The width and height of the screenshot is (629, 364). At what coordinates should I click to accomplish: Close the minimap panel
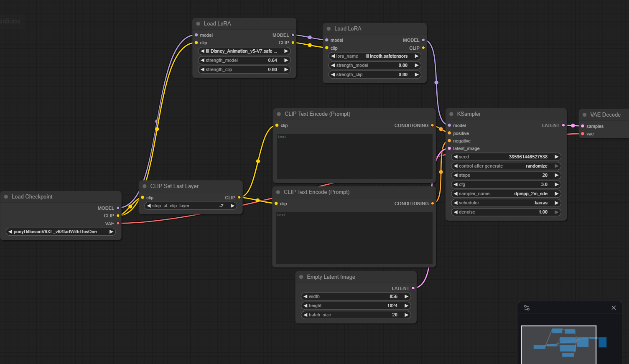point(614,308)
